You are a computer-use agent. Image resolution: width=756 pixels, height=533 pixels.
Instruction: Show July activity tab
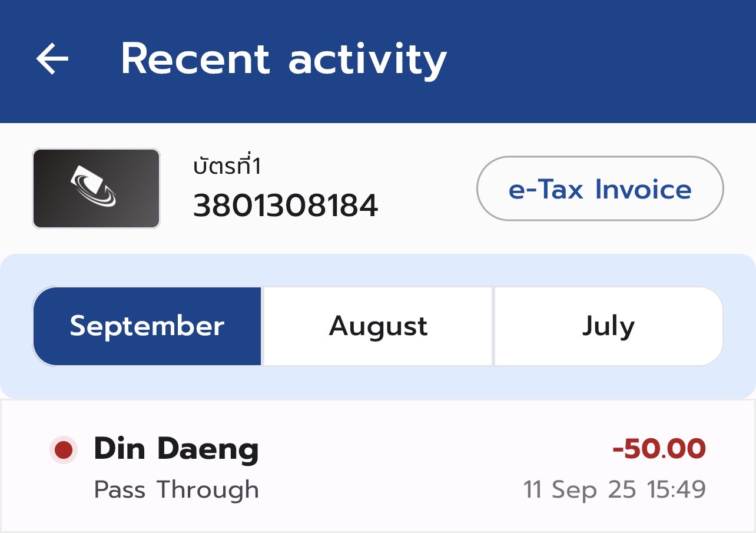(x=608, y=326)
